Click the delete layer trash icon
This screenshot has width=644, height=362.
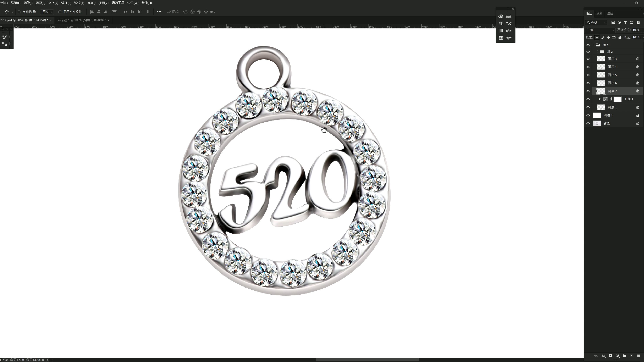[x=638, y=356]
